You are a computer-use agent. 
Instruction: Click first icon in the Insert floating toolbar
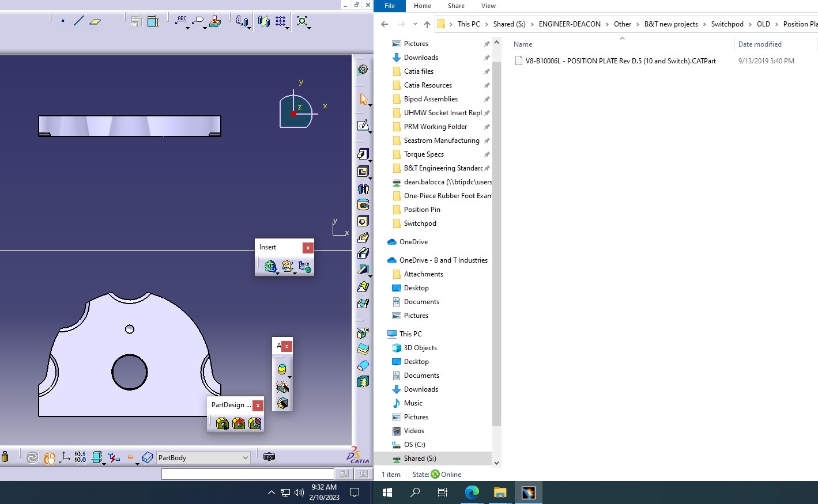[270, 266]
